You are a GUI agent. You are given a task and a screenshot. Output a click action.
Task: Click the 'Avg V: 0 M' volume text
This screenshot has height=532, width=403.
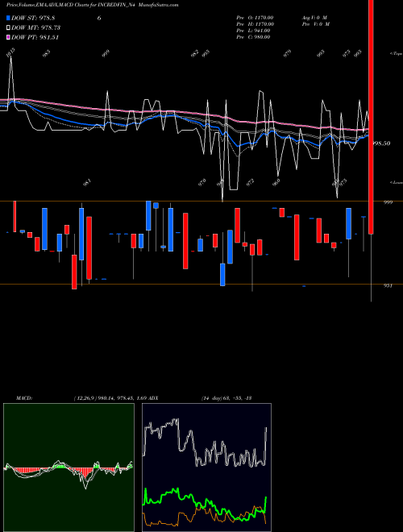pos(314,17)
